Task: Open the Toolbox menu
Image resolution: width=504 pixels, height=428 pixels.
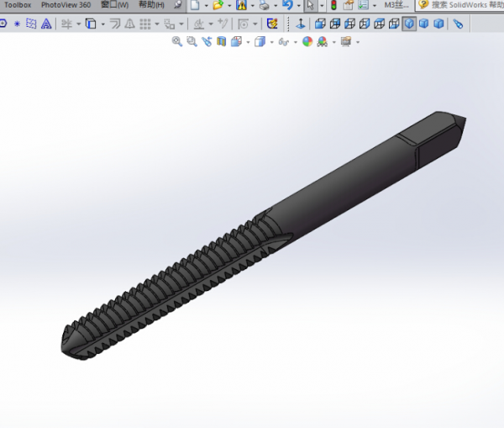Action: coord(18,5)
